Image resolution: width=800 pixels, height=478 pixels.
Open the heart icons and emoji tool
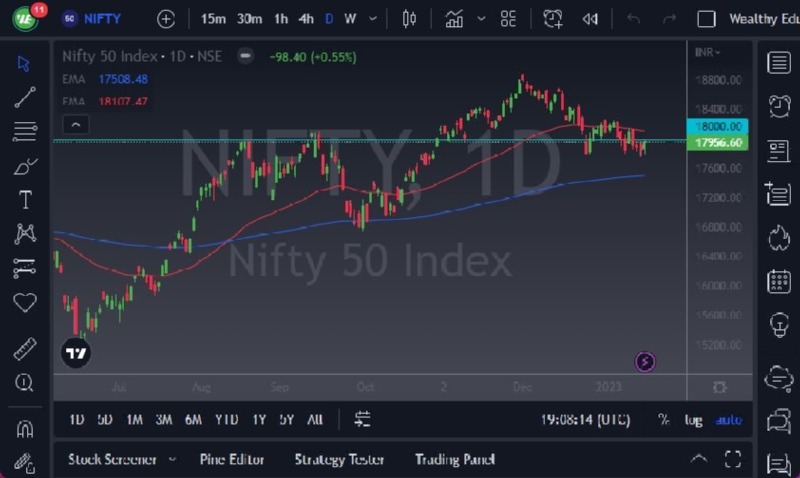click(x=24, y=303)
